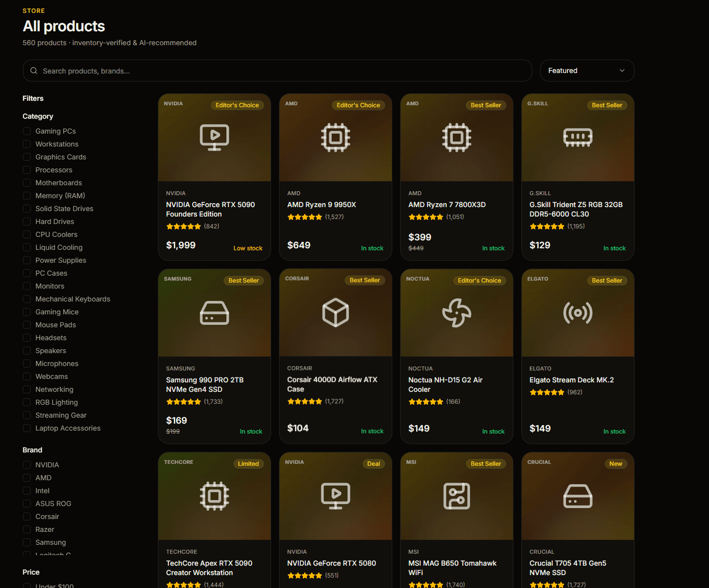This screenshot has height=588, width=709.
Task: Check the Workstations category filter
Action: pyautogui.click(x=27, y=144)
